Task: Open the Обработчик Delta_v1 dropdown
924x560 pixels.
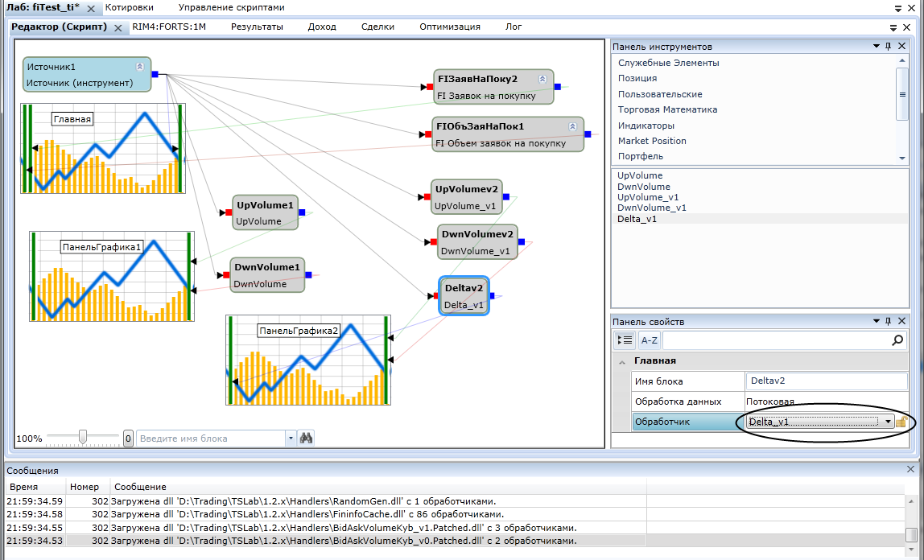Action: pos(888,422)
